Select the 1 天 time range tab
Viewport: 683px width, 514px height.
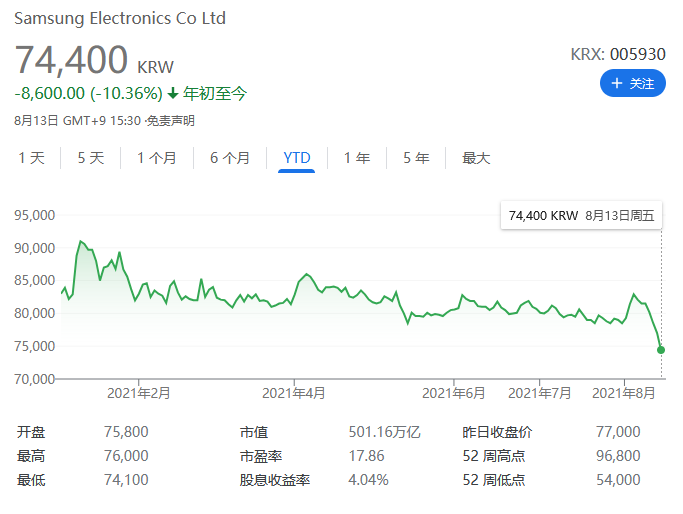31,158
